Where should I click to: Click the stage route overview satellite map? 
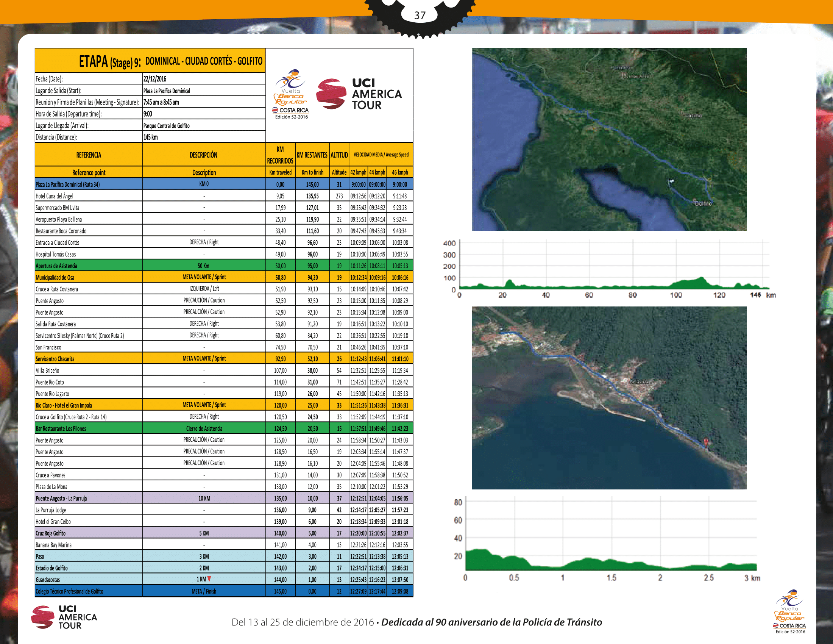[x=609, y=139]
